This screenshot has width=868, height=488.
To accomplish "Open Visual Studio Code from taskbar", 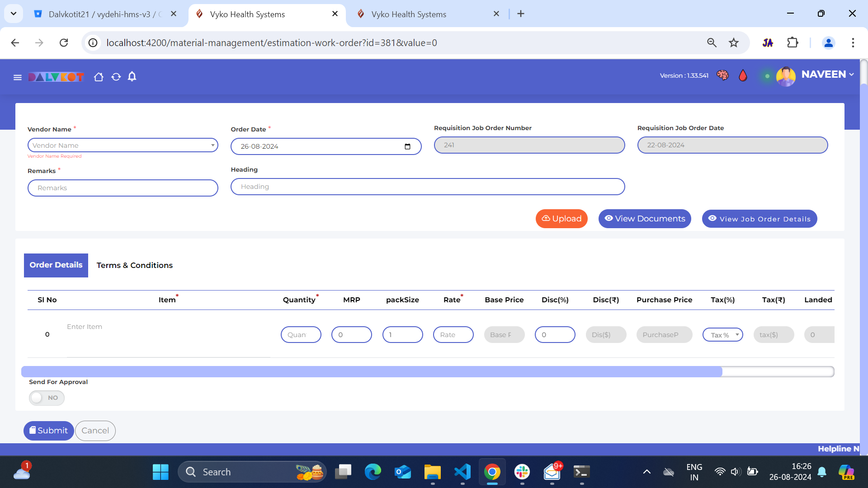I will tap(462, 472).
